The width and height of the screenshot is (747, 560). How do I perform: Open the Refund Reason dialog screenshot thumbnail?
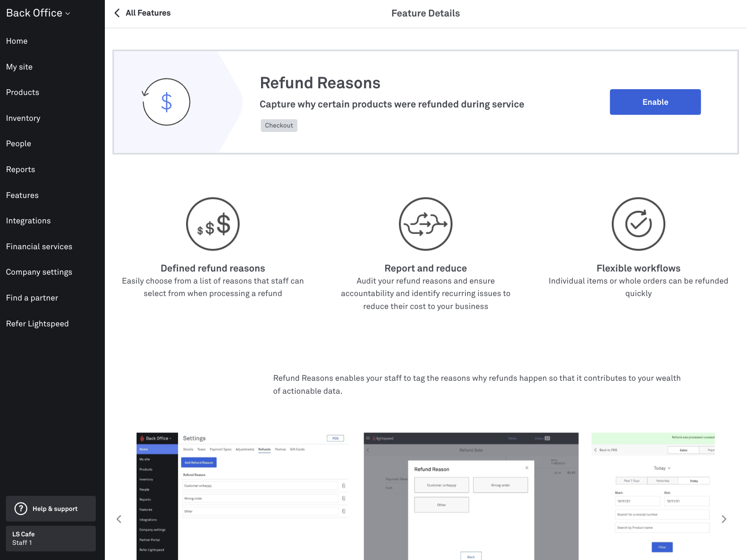tap(471, 496)
